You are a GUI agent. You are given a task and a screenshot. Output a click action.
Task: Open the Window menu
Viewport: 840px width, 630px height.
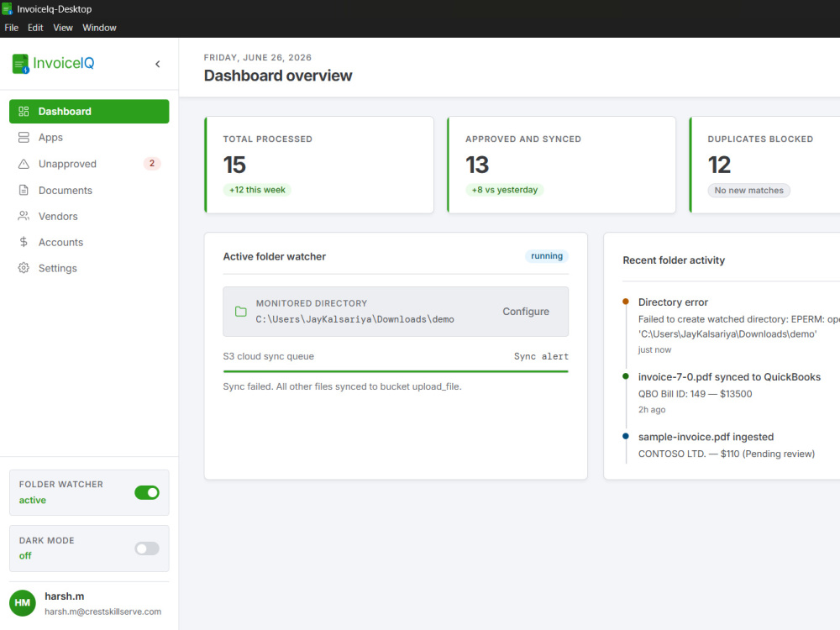[x=99, y=28]
